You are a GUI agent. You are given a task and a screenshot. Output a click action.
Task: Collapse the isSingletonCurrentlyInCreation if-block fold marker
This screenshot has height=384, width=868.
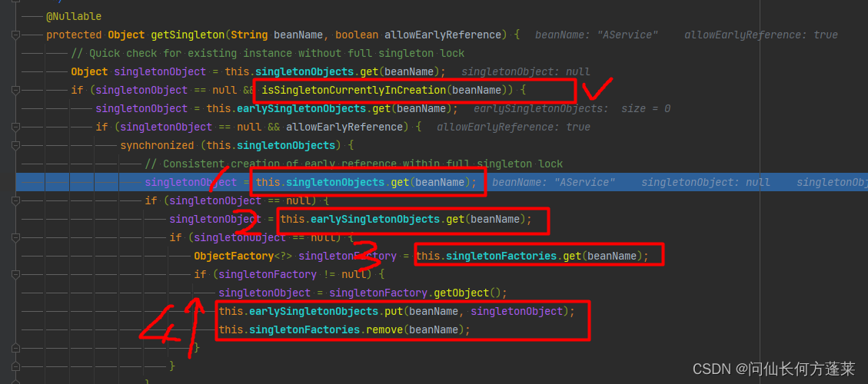pos(15,90)
